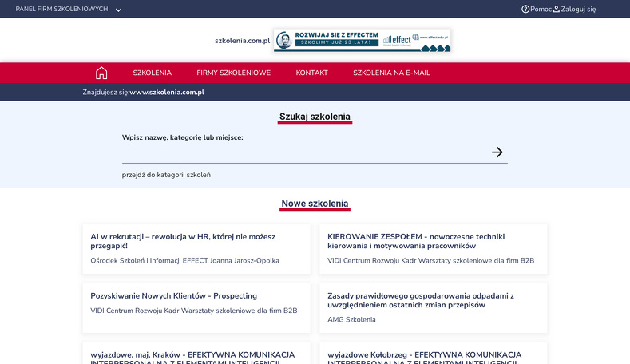Click the Pomoc question mark icon
Screen dimensions: 630x364
[x=525, y=9]
